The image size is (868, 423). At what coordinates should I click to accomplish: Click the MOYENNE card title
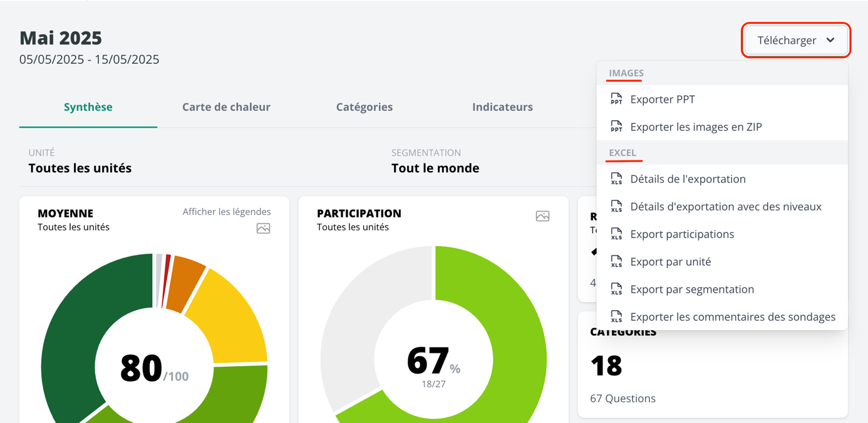point(65,214)
